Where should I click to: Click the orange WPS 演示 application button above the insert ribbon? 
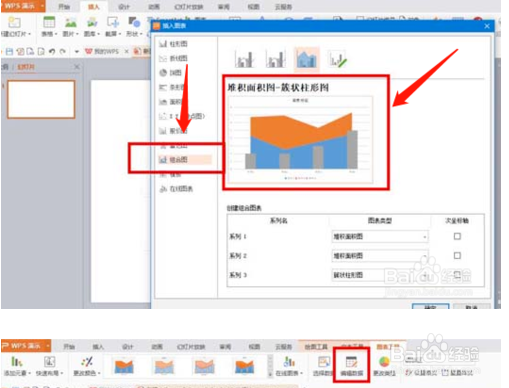pyautogui.click(x=23, y=6)
